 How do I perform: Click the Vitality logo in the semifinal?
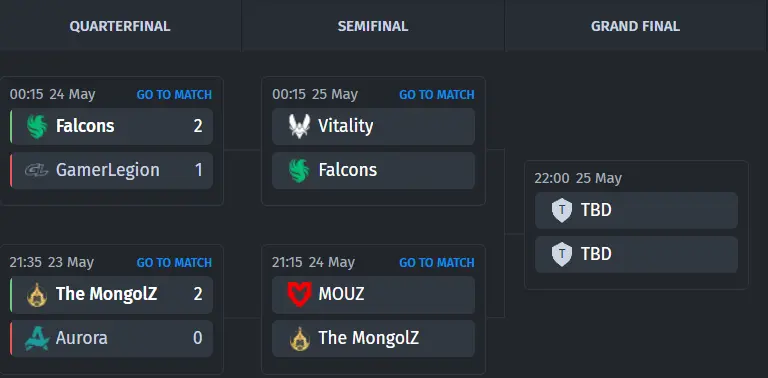(299, 126)
